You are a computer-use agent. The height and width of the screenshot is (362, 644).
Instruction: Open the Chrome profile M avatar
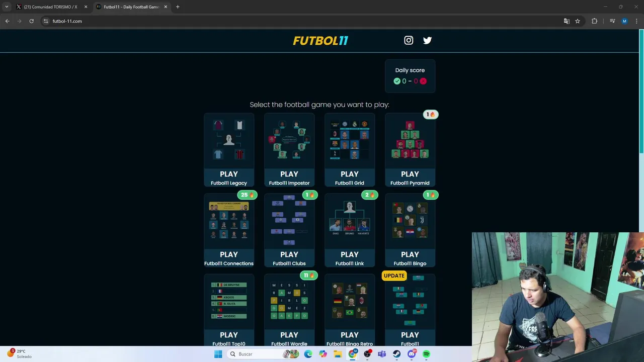point(624,21)
